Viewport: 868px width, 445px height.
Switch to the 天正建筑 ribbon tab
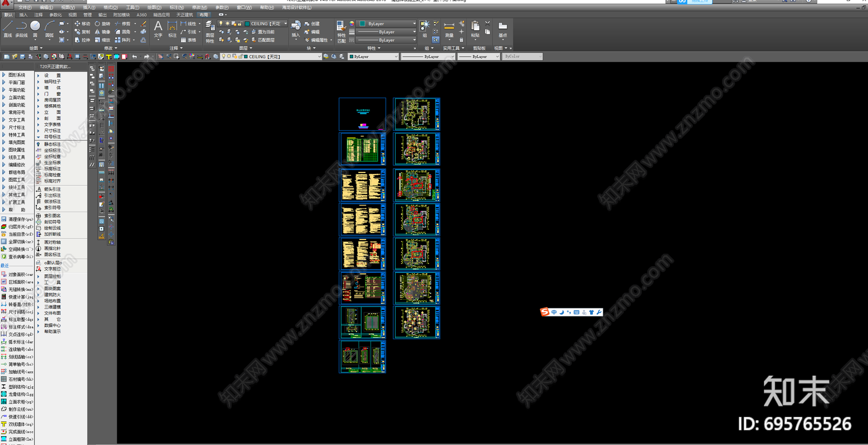tap(184, 15)
